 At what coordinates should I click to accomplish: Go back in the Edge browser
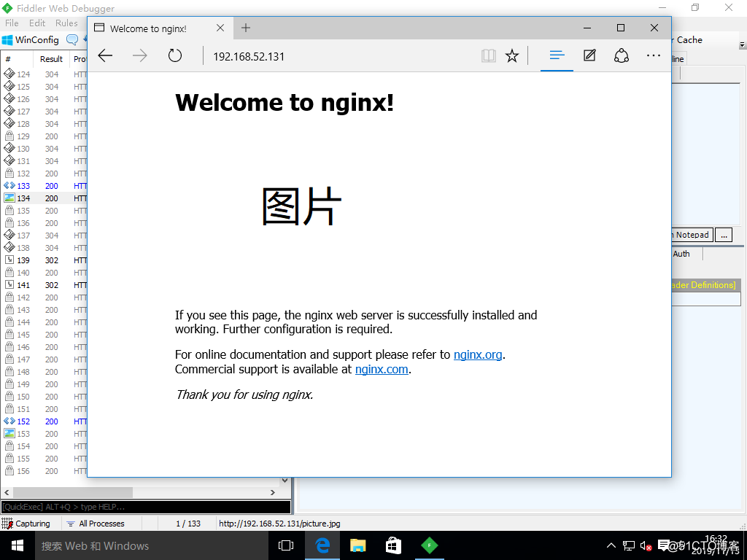(x=105, y=55)
